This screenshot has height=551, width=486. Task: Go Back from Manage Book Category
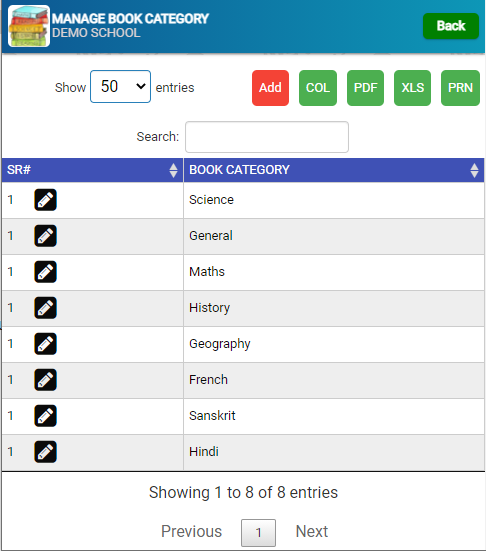pyautogui.click(x=451, y=26)
